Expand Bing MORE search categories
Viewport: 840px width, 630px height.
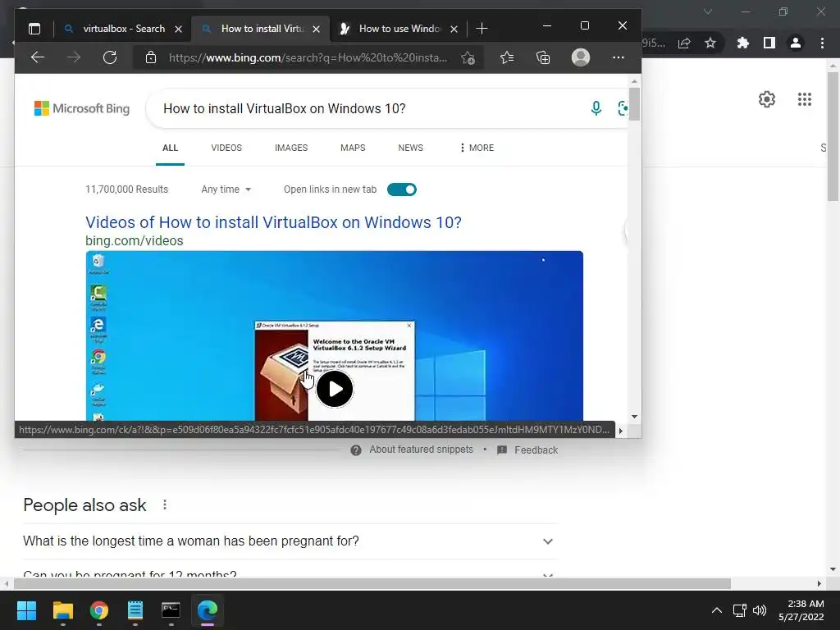(x=477, y=148)
